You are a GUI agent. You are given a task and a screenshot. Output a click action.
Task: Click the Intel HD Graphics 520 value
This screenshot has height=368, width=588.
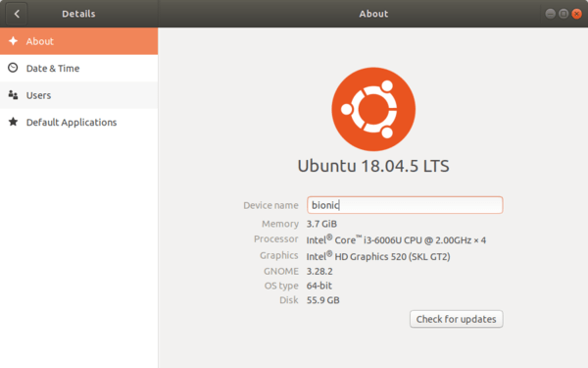click(x=378, y=256)
